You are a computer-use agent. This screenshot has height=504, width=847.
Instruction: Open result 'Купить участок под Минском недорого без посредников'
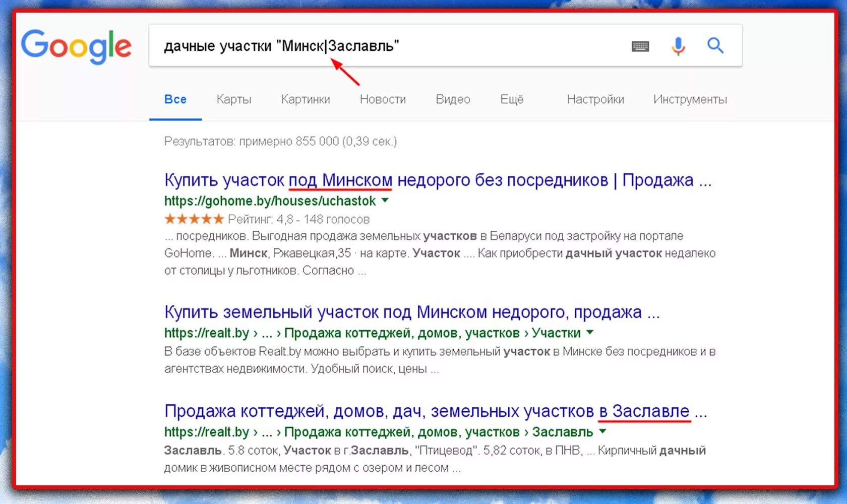[x=438, y=180]
